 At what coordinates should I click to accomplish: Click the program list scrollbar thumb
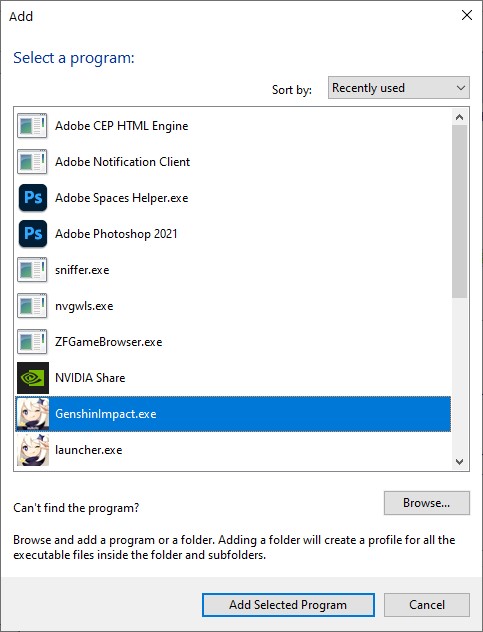point(459,212)
